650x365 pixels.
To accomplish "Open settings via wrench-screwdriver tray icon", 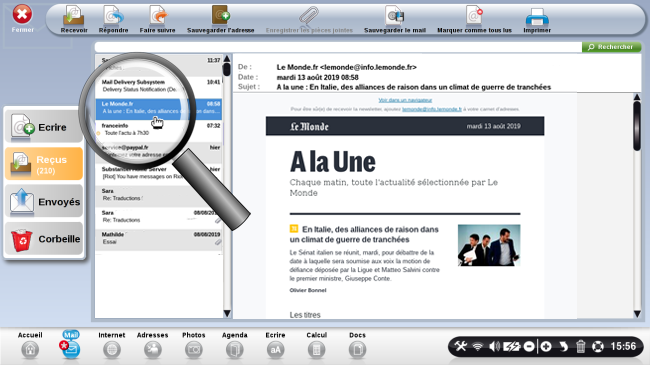I will 460,346.
